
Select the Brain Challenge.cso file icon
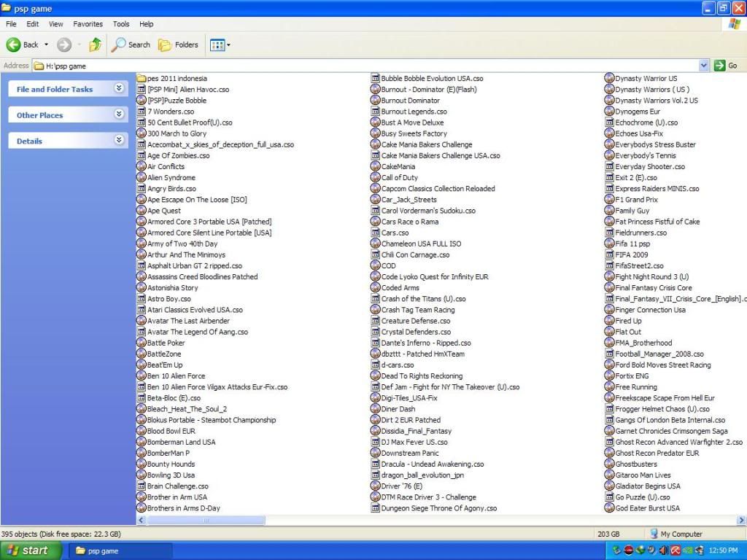(141, 486)
